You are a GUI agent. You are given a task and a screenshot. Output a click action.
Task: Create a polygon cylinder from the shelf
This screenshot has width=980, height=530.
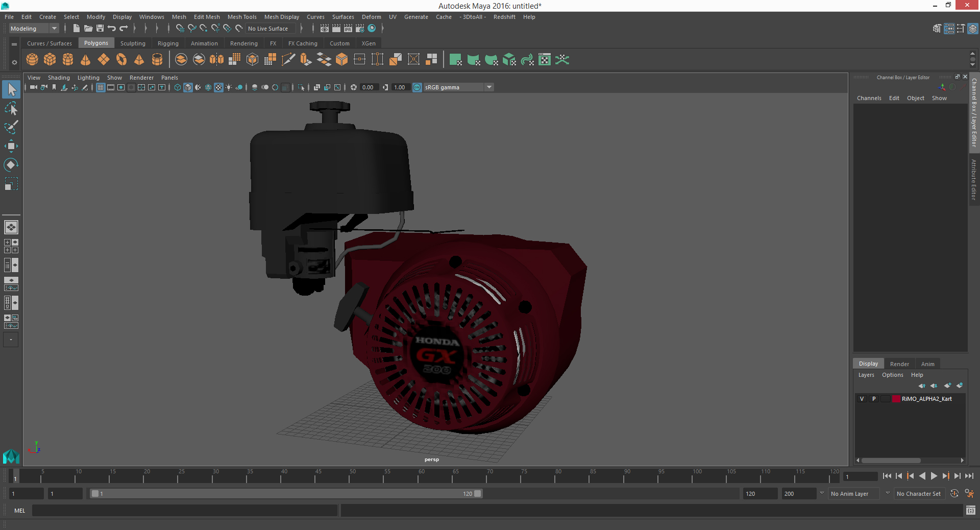68,60
